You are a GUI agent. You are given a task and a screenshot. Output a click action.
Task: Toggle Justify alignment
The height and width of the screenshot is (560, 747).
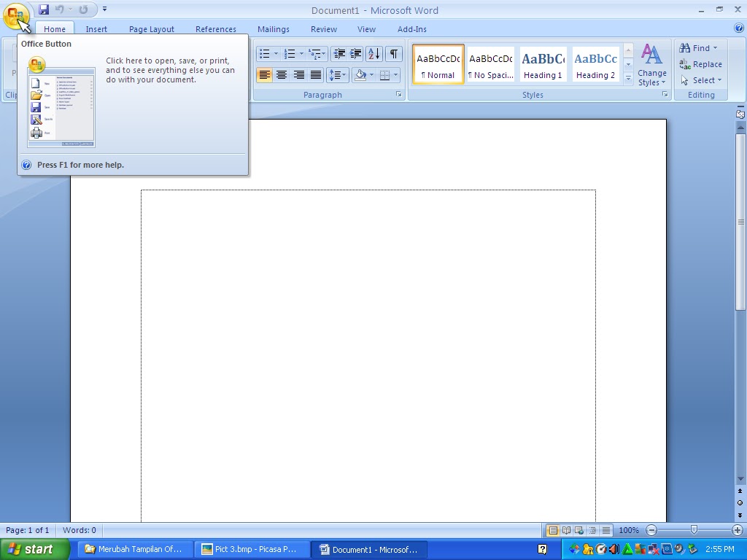315,75
